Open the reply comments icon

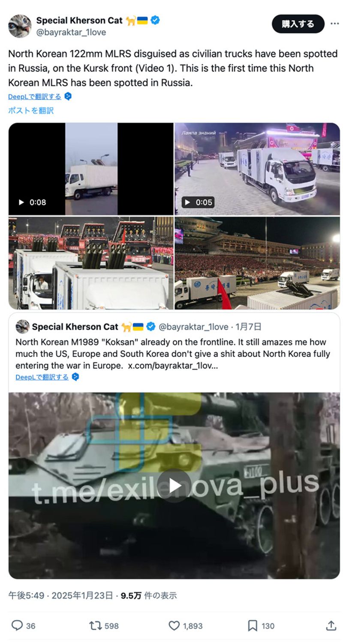coord(17,626)
